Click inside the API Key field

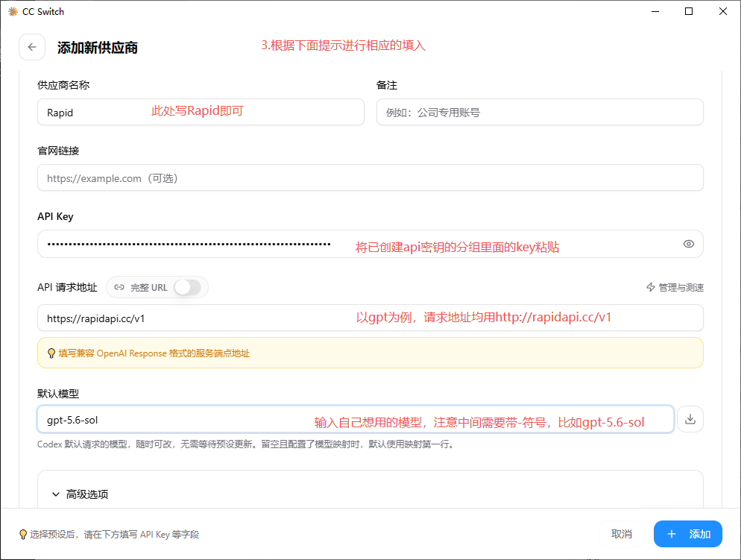tap(370, 244)
